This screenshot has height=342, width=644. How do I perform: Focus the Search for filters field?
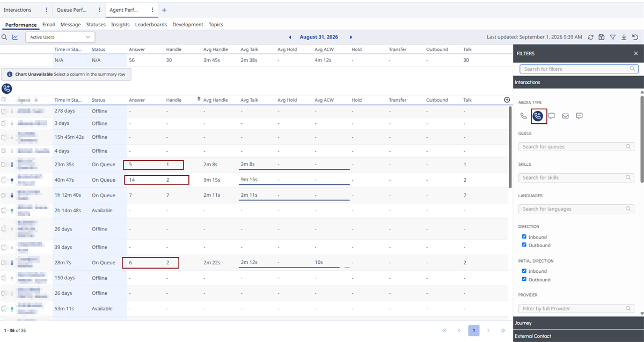coord(579,69)
